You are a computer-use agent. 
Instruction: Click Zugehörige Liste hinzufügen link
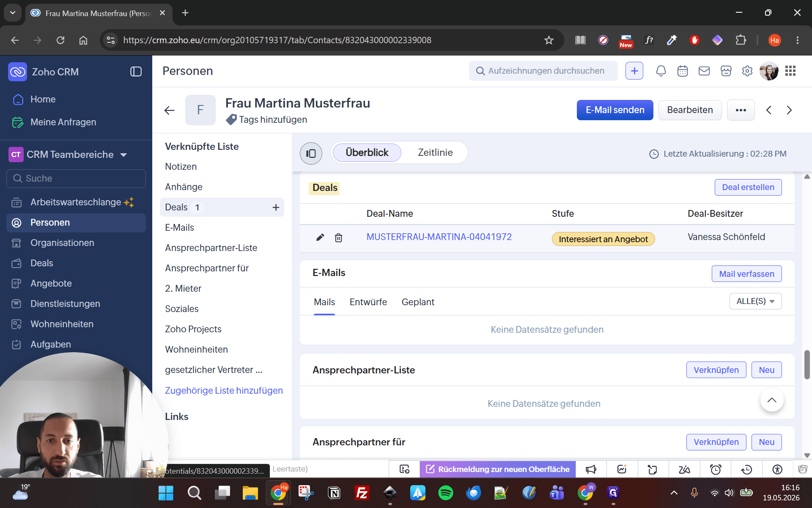pyautogui.click(x=224, y=391)
